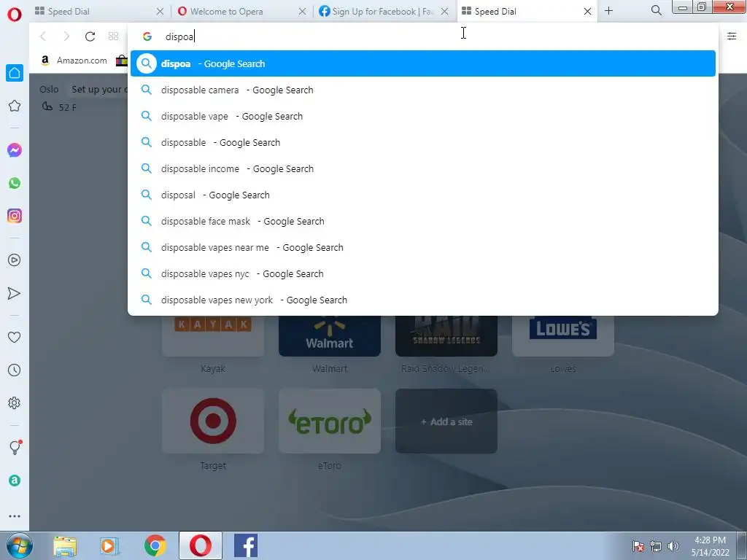Open WhatsApp in the sidebar
Image resolution: width=747 pixels, height=560 pixels.
coord(15,183)
